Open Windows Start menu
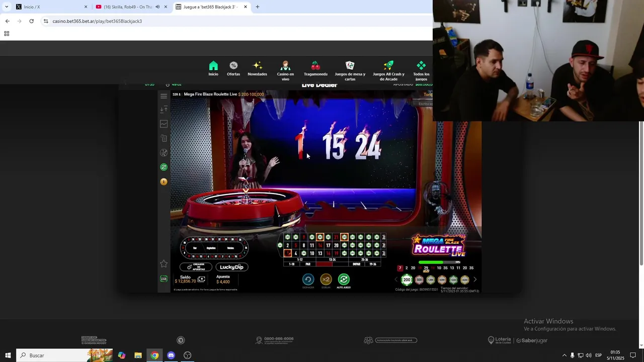 pos(8,355)
